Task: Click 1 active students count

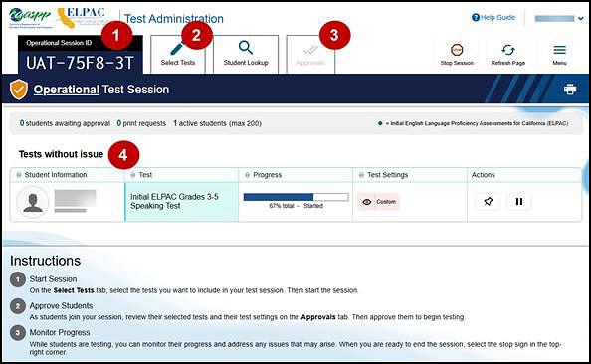Action: (x=217, y=123)
